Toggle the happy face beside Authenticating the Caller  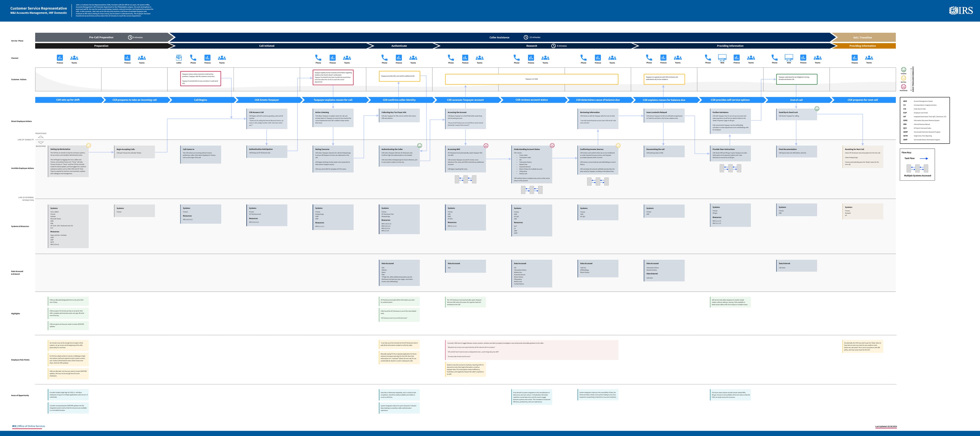pyautogui.click(x=420, y=146)
